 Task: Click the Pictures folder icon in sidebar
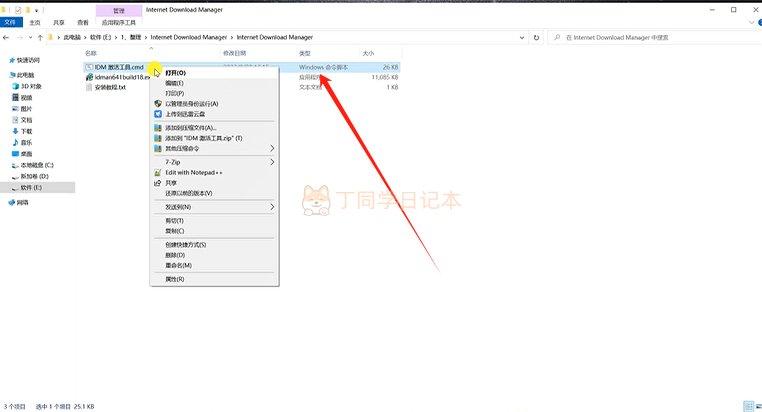[x=16, y=108]
